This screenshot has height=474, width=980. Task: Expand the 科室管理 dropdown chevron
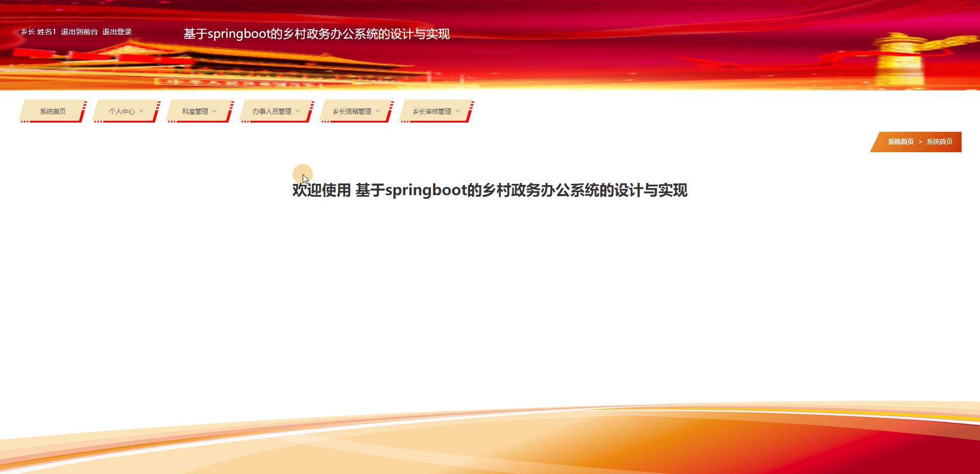(215, 111)
